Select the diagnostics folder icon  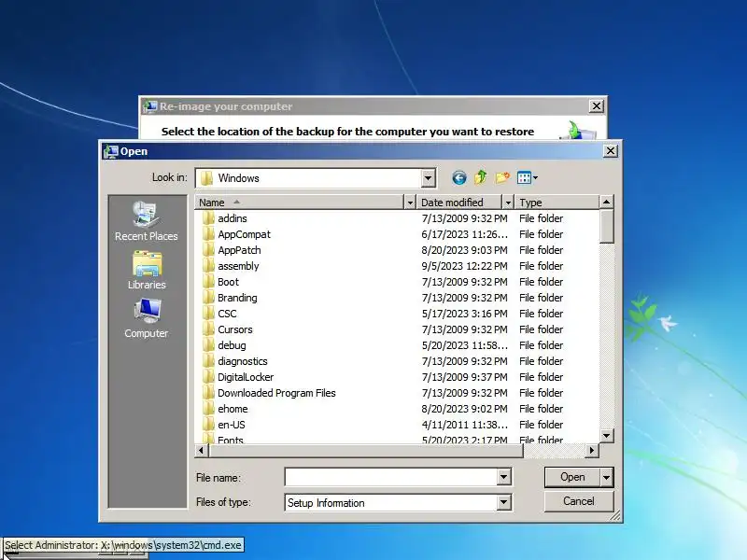point(208,361)
